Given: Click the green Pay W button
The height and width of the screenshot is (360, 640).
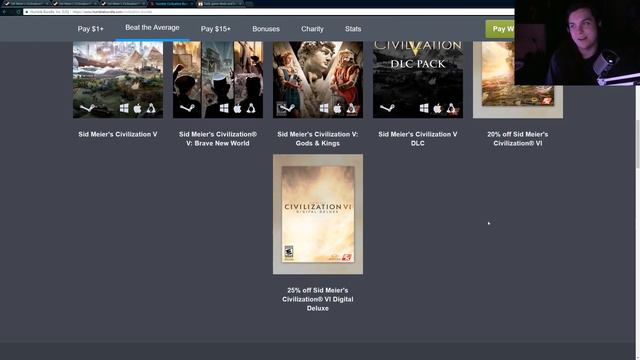Looking at the screenshot, I should tap(500, 29).
